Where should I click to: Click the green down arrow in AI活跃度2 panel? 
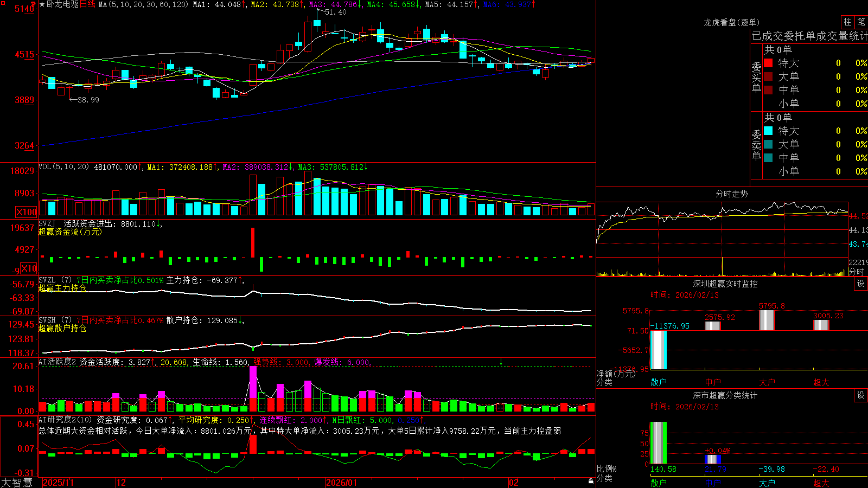[x=501, y=362]
